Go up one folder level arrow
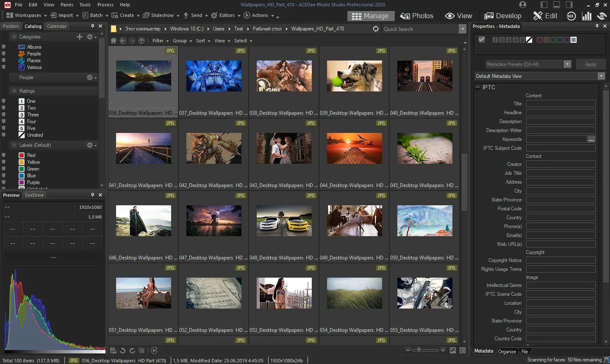Viewport: 610px width, 364px height. 141,41
